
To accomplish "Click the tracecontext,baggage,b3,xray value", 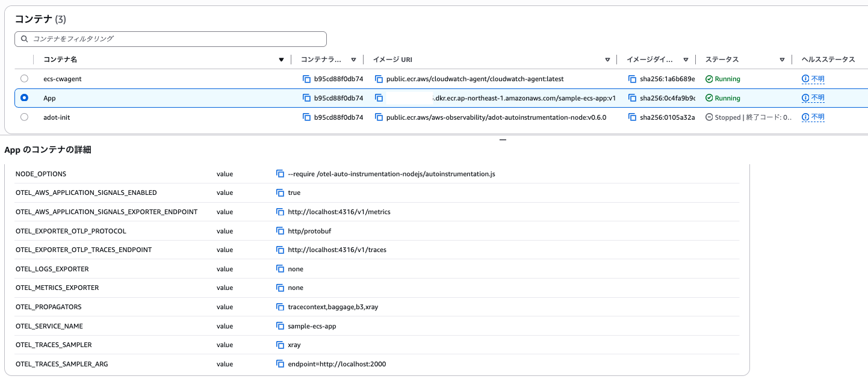I will click(x=333, y=307).
